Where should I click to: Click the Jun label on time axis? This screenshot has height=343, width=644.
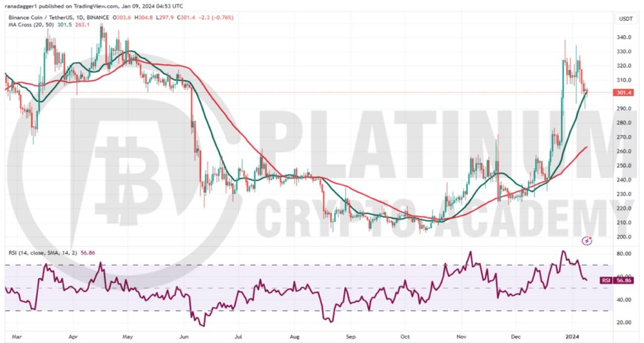point(184,337)
